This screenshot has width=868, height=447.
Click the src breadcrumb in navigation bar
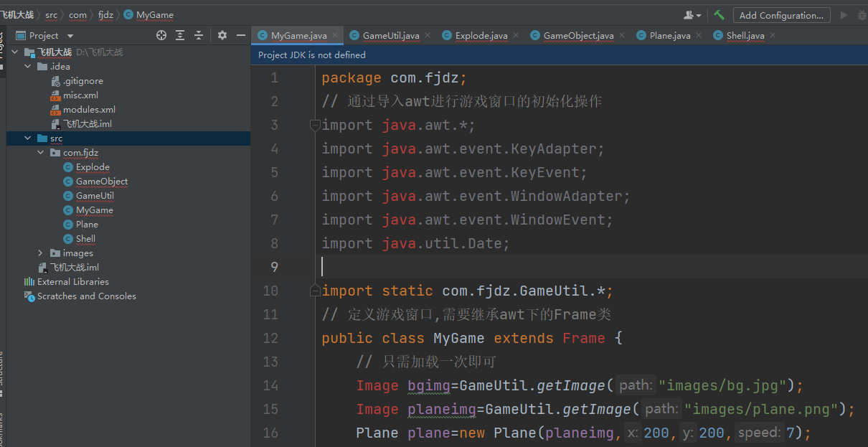(52, 15)
